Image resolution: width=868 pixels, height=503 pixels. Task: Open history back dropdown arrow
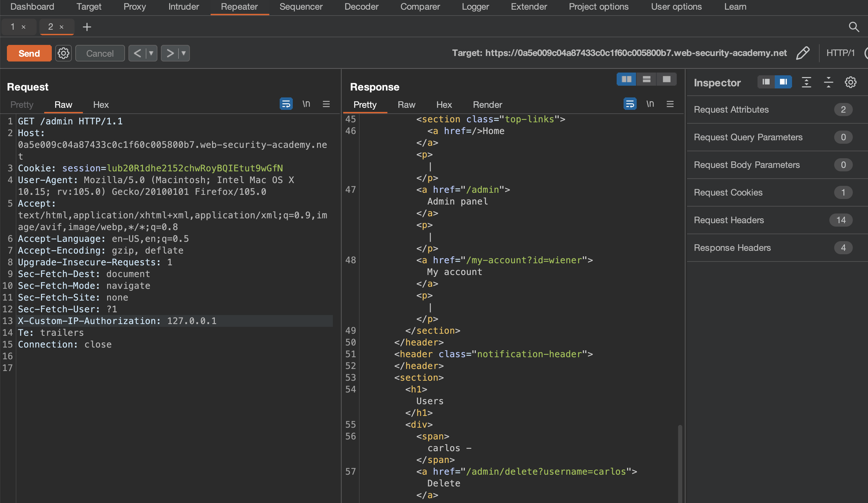pyautogui.click(x=151, y=53)
